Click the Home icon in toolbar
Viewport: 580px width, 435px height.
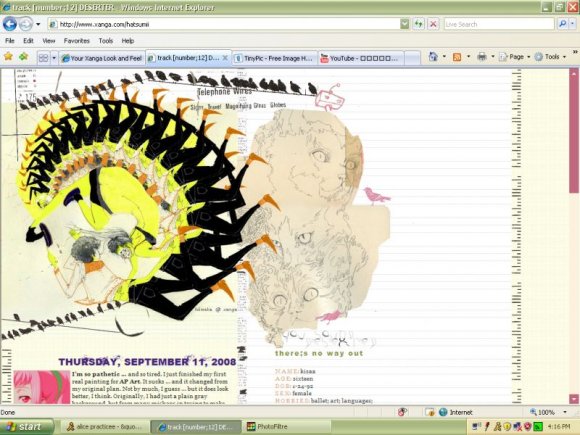pos(433,57)
